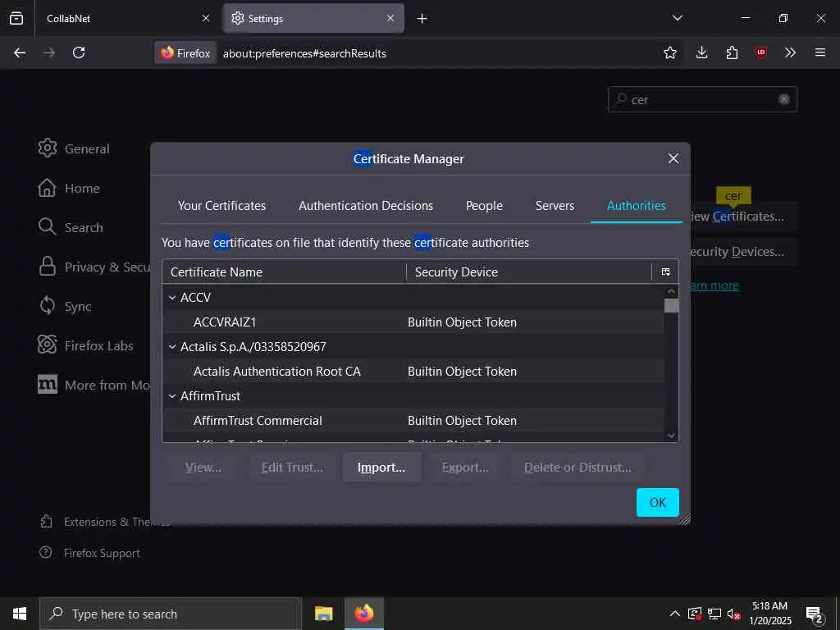This screenshot has height=630, width=840.
Task: Open Search settings category
Action: [x=71, y=227]
